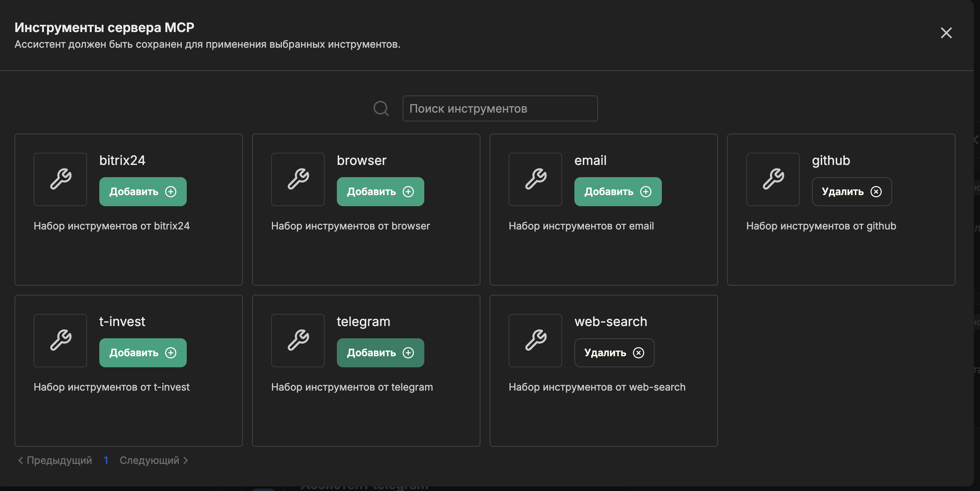This screenshot has width=980, height=491.
Task: Click the email card title
Action: 590,160
